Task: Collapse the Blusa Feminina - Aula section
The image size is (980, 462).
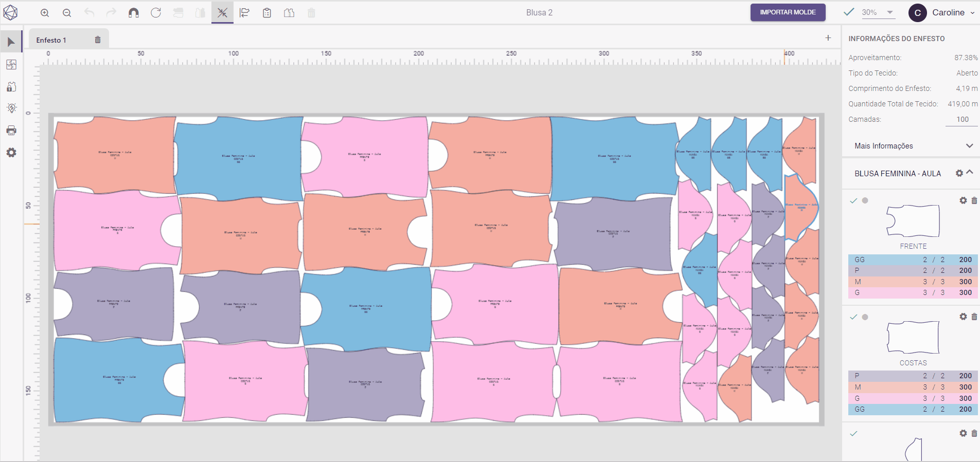Action: [970, 172]
